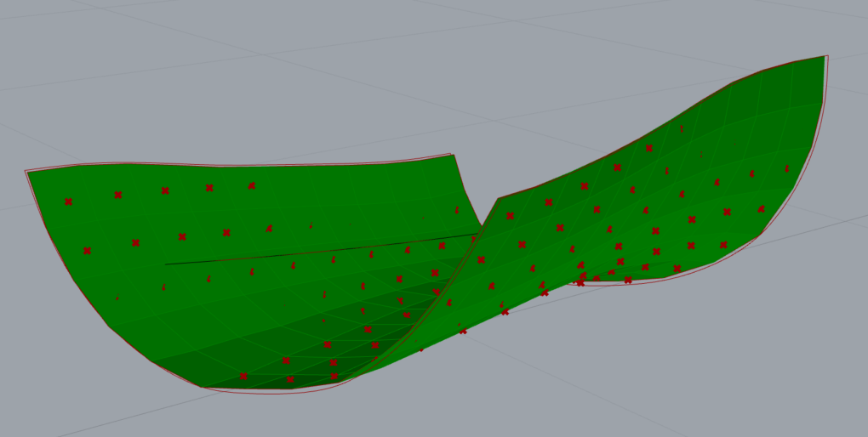Click the top-right corner of the left green surface
This screenshot has width=868, height=437.
pyautogui.click(x=452, y=156)
